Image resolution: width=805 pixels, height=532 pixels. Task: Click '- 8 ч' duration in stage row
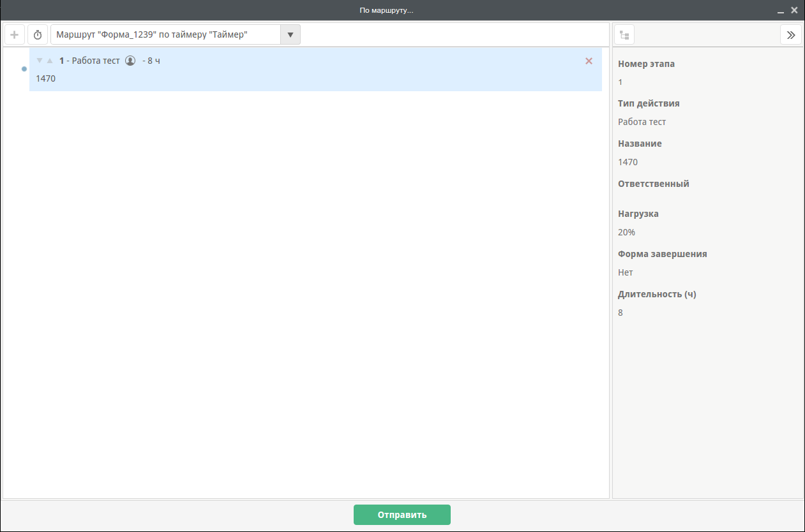pos(151,61)
